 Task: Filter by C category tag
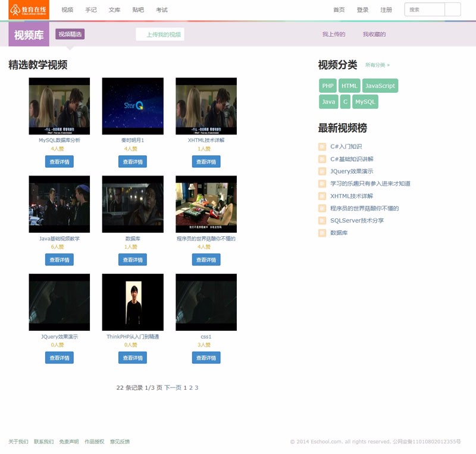[345, 101]
